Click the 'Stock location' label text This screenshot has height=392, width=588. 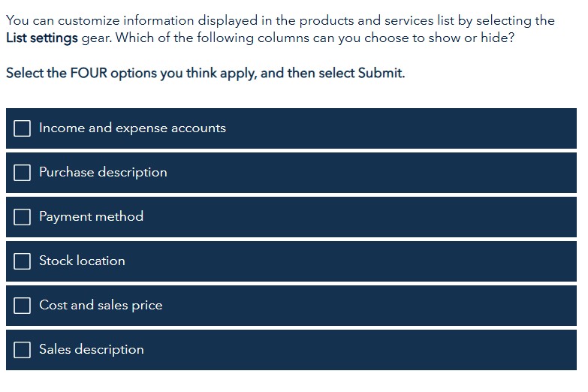tap(82, 261)
